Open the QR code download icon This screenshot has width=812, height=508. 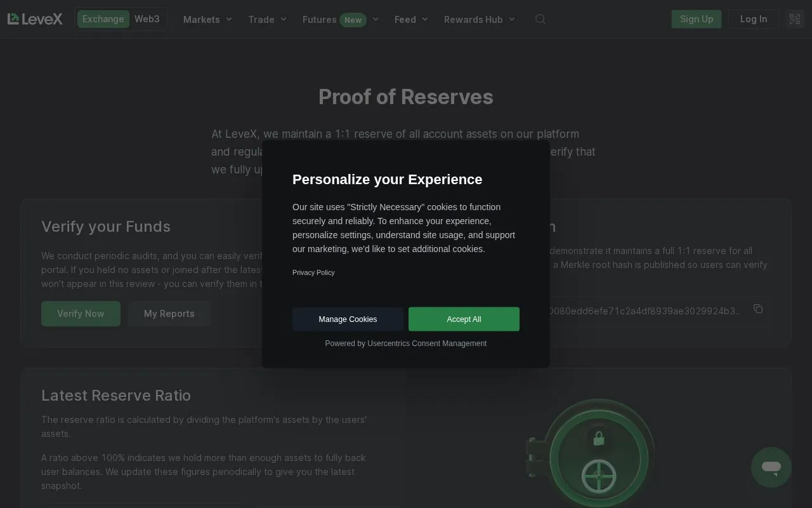coord(795,19)
